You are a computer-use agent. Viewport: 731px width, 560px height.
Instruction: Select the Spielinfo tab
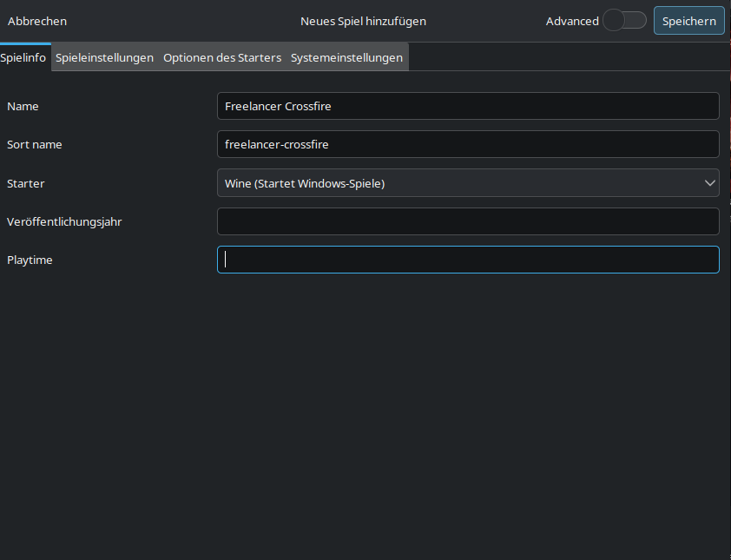click(x=23, y=57)
